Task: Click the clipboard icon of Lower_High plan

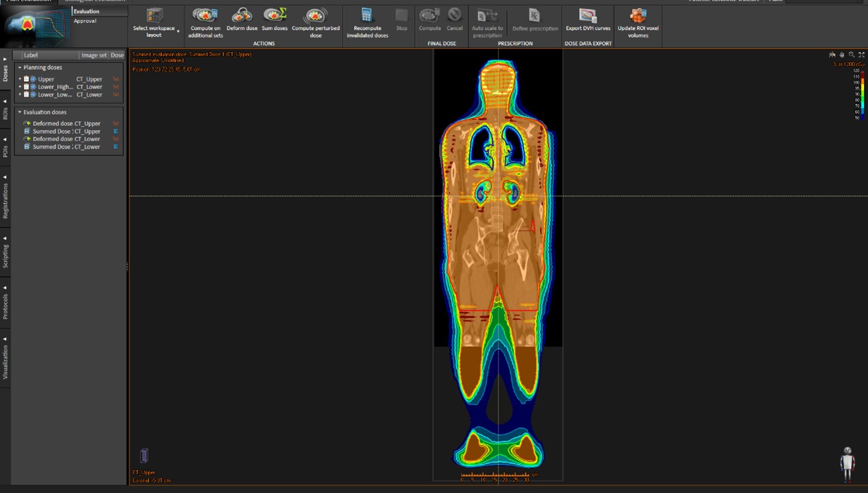Action: coord(26,87)
